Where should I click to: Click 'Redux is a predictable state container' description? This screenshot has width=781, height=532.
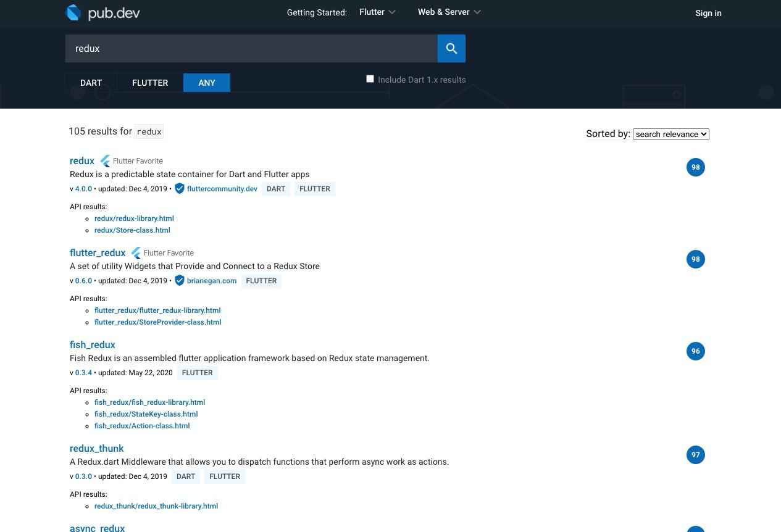190,174
